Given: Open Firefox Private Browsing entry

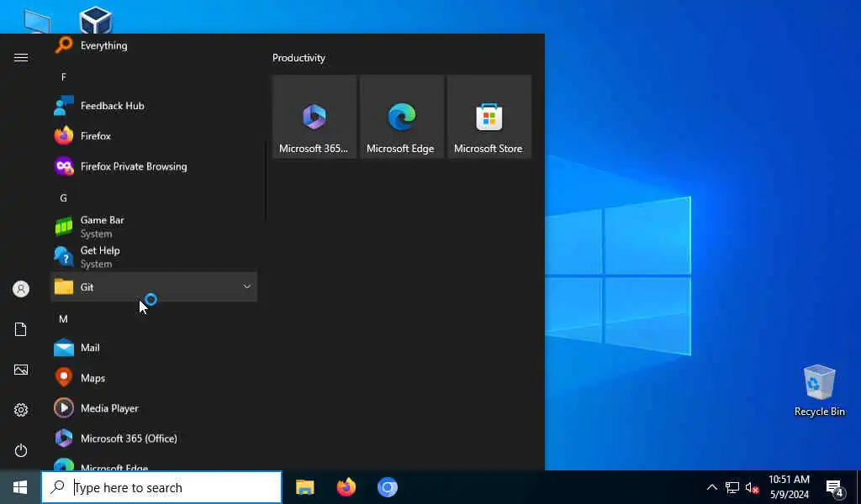Looking at the screenshot, I should 154,166.
